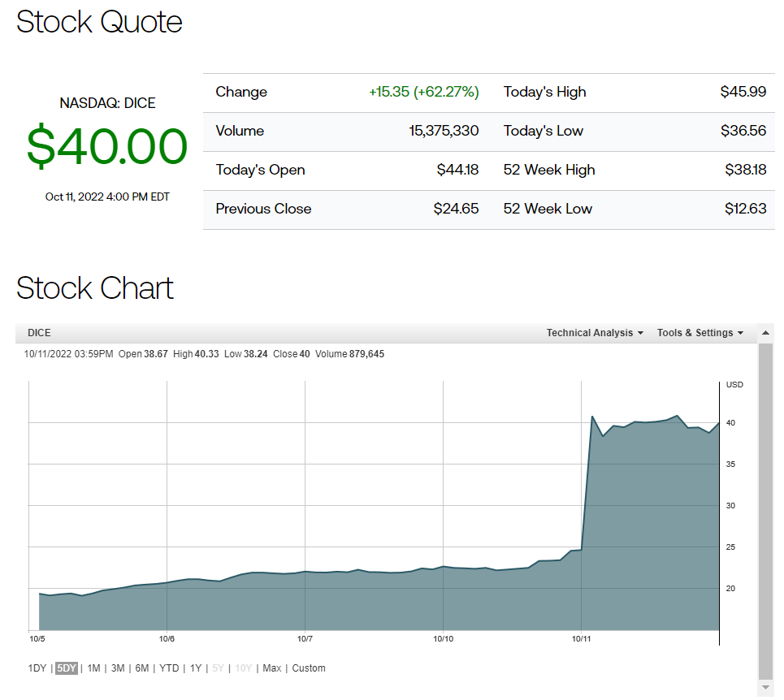
Task: Open the Technical Analysis dropdown
Action: (594, 333)
